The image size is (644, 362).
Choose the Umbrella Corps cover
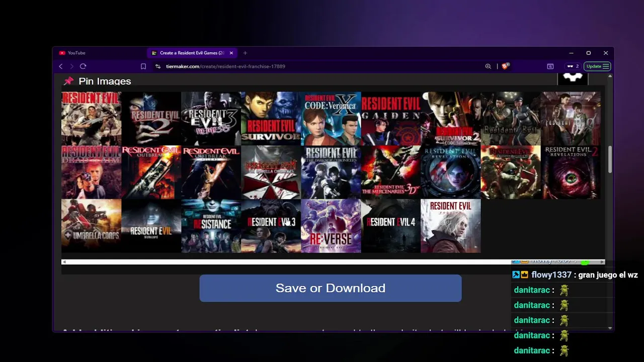pyautogui.click(x=91, y=226)
